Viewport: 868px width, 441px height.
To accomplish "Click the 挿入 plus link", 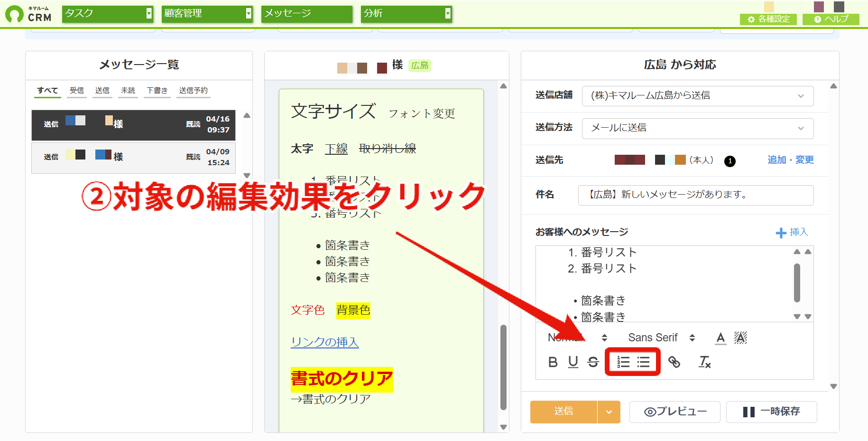I will click(x=792, y=232).
